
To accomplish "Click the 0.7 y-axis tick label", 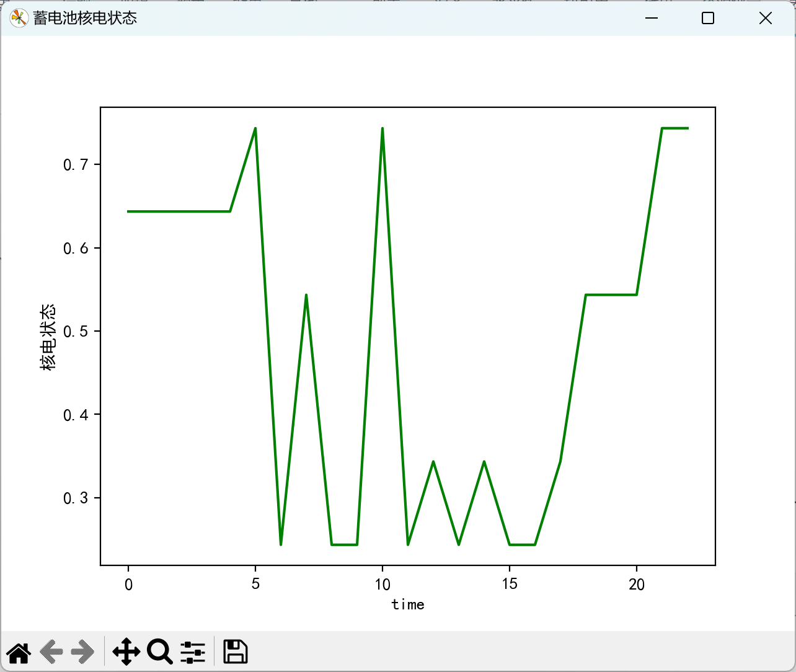I will [x=76, y=164].
